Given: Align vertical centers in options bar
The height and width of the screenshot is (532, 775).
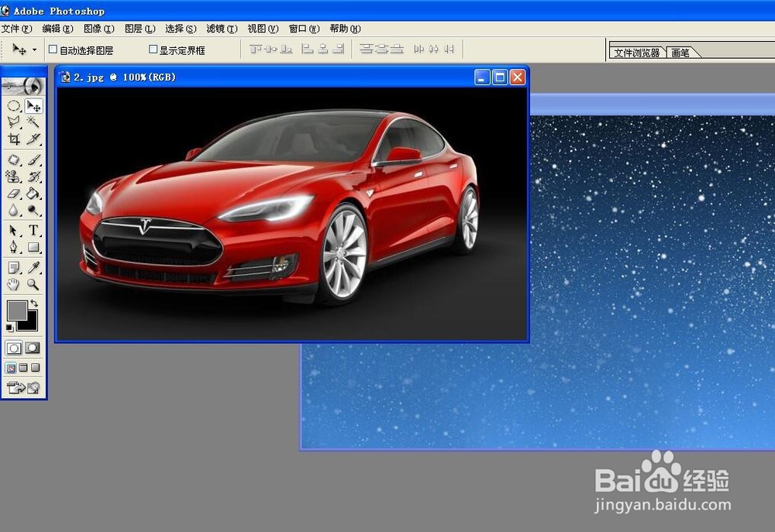Looking at the screenshot, I should (270, 49).
